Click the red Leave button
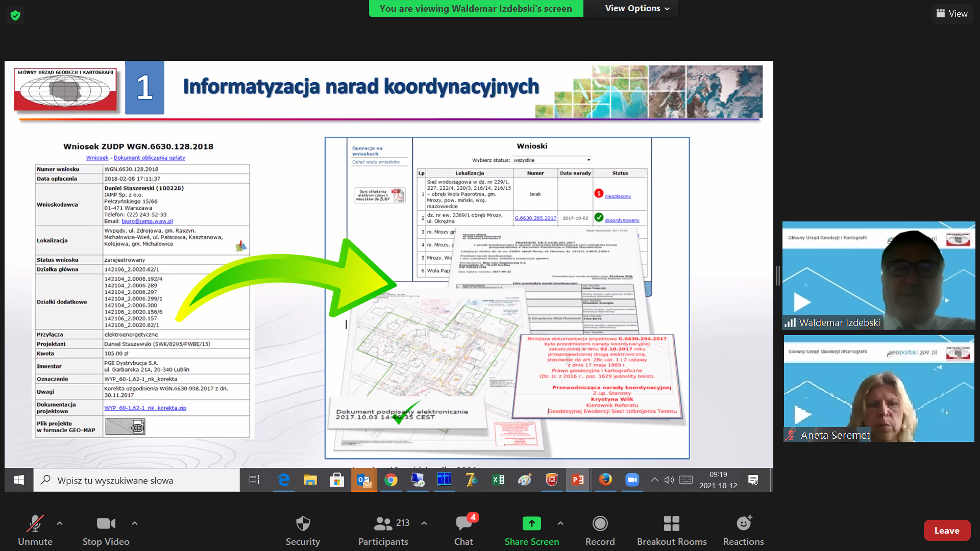Screen dimensions: 980x551 946,531
